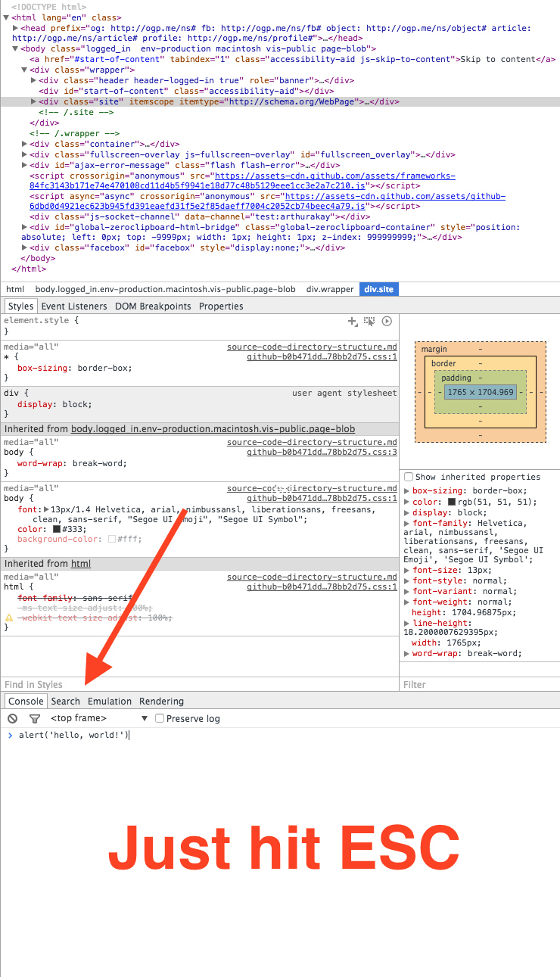560x977 pixels.
Task: Select the Styles tab
Action: point(20,306)
